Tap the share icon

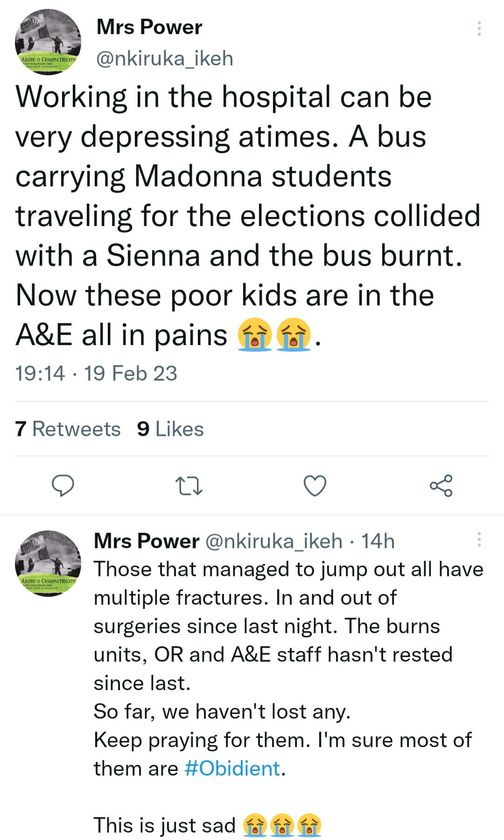pos(441,486)
